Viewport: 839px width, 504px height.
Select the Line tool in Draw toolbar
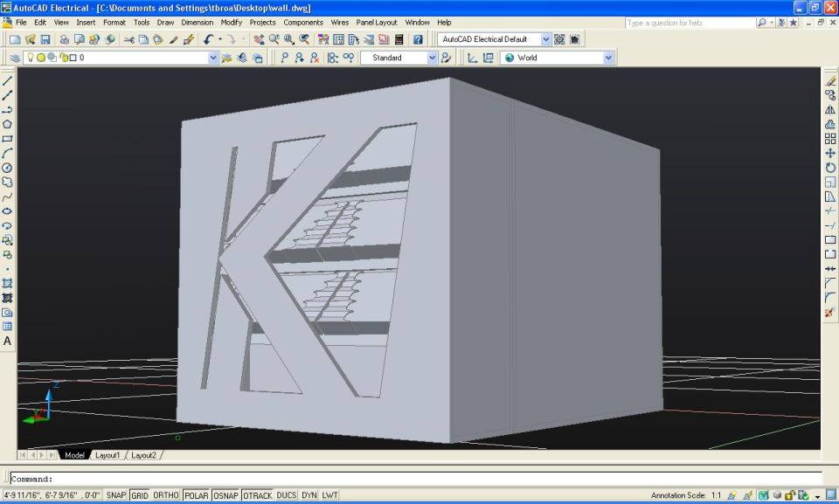[x=8, y=80]
